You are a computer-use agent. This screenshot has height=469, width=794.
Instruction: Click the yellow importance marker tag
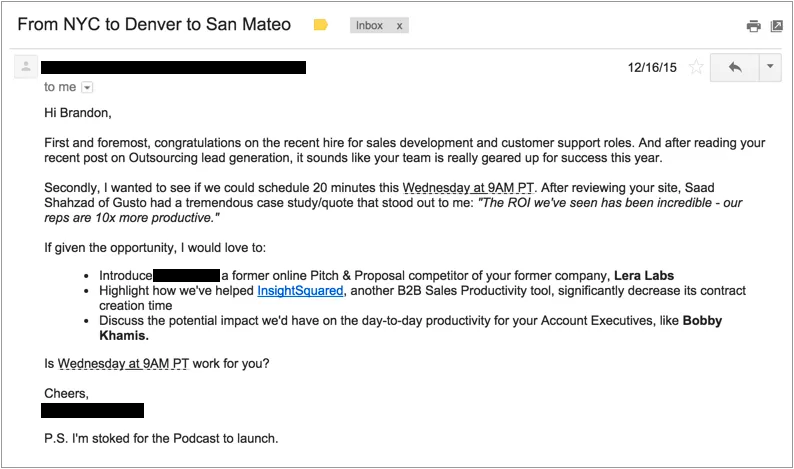pyautogui.click(x=321, y=25)
